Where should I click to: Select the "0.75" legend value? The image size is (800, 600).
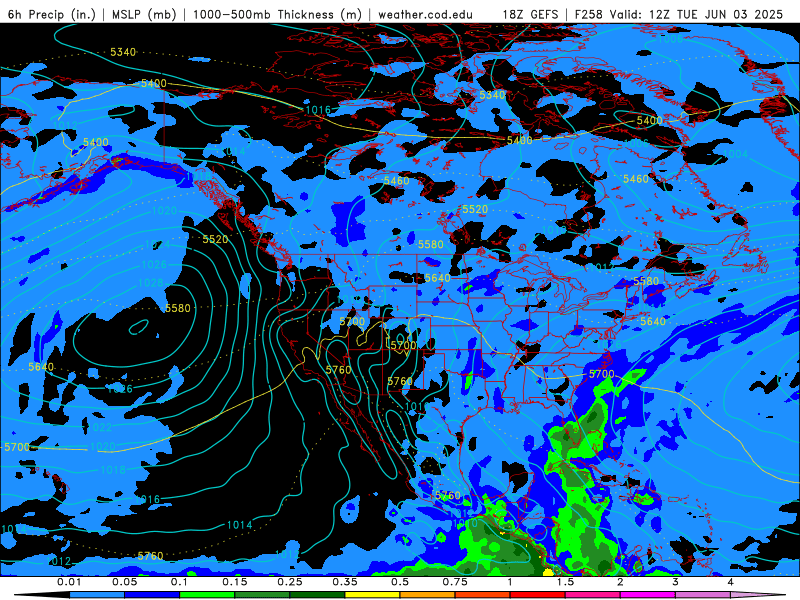[x=455, y=582]
